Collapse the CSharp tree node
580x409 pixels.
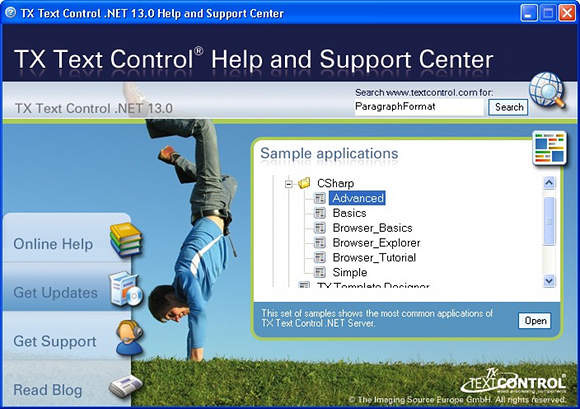point(289,183)
